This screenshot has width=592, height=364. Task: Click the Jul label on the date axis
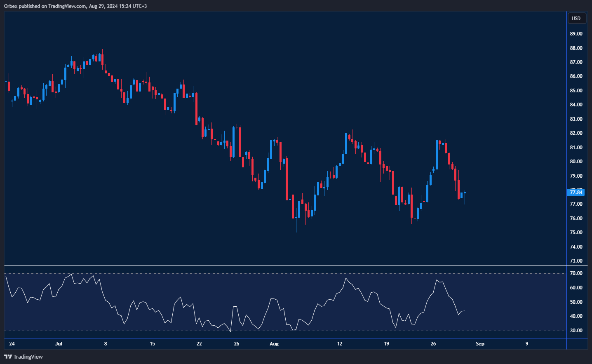coord(59,343)
